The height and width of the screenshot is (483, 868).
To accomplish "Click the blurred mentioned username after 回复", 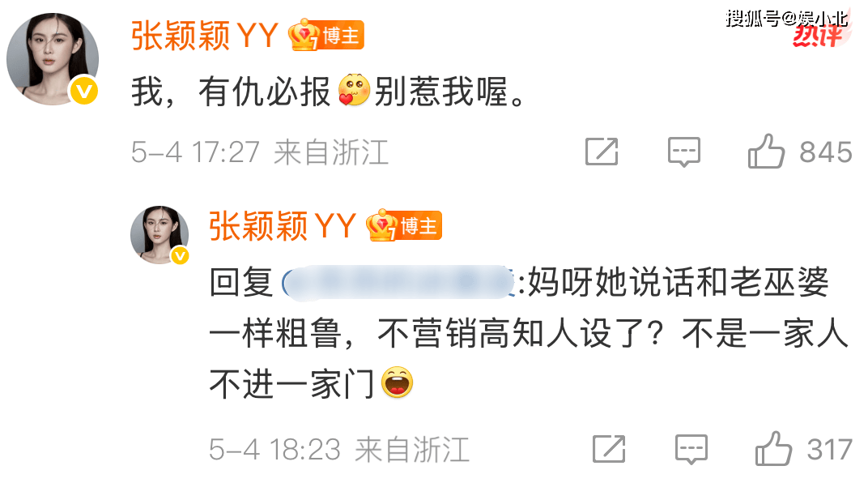I will (398, 283).
